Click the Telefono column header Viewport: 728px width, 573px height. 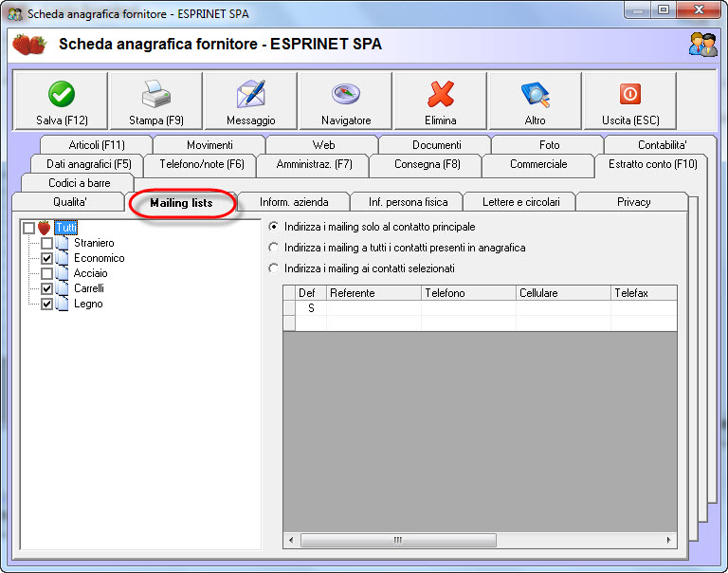click(x=468, y=293)
